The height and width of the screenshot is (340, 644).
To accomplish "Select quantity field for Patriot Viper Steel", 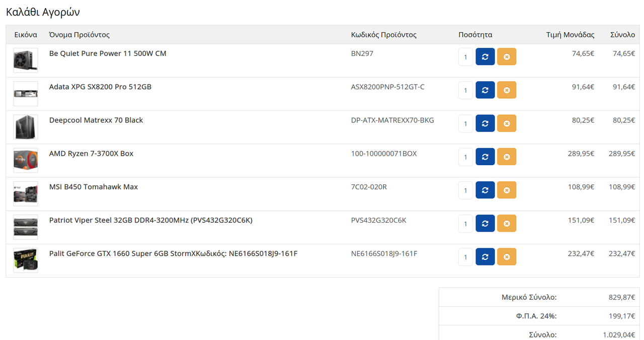I will (466, 223).
